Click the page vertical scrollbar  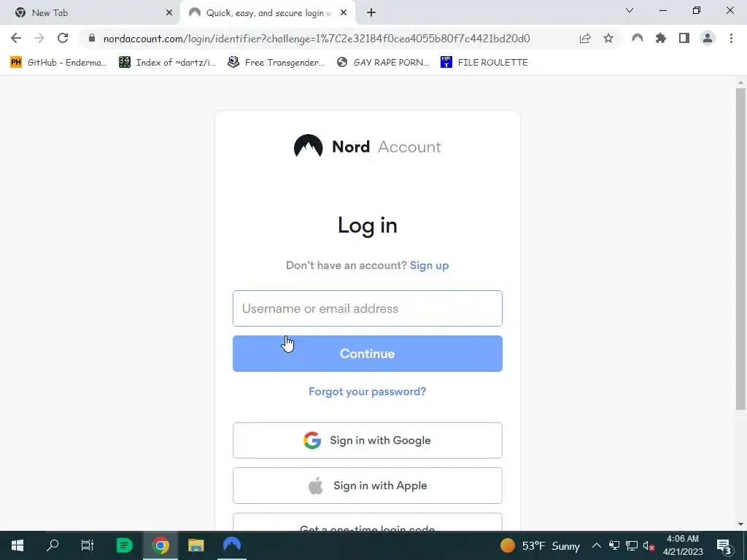point(740,249)
